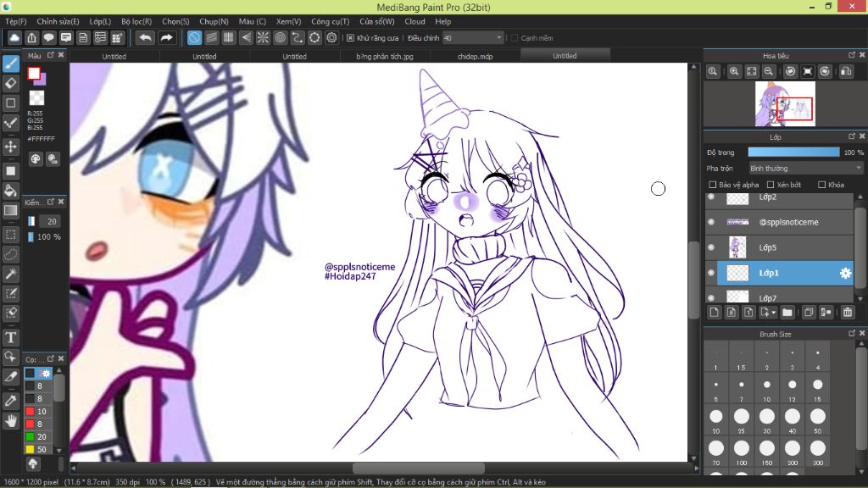Adjust the Độ trong opacity slider
The width and height of the screenshot is (868, 488).
pyautogui.click(x=793, y=152)
